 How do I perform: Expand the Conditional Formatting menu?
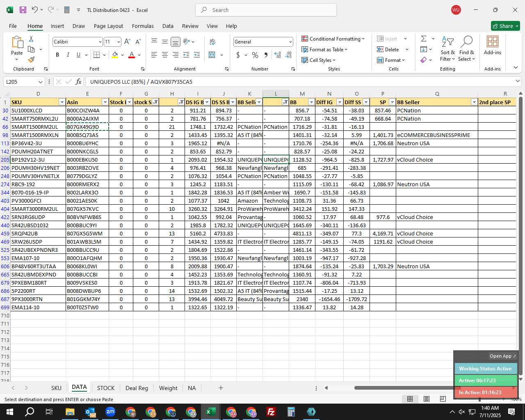[333, 39]
